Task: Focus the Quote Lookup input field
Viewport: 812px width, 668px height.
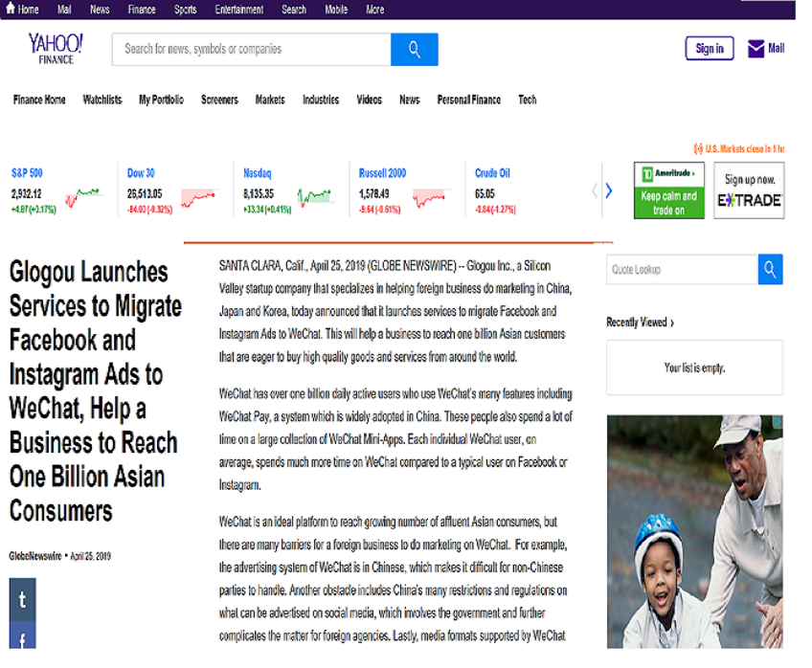Action: click(682, 269)
